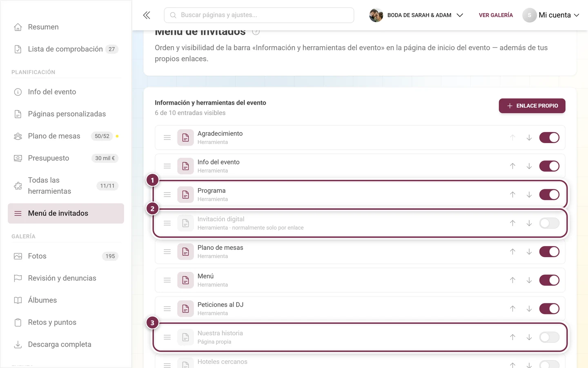
Task: Click the 6 de 10 entradas visibles text
Action: pos(190,113)
